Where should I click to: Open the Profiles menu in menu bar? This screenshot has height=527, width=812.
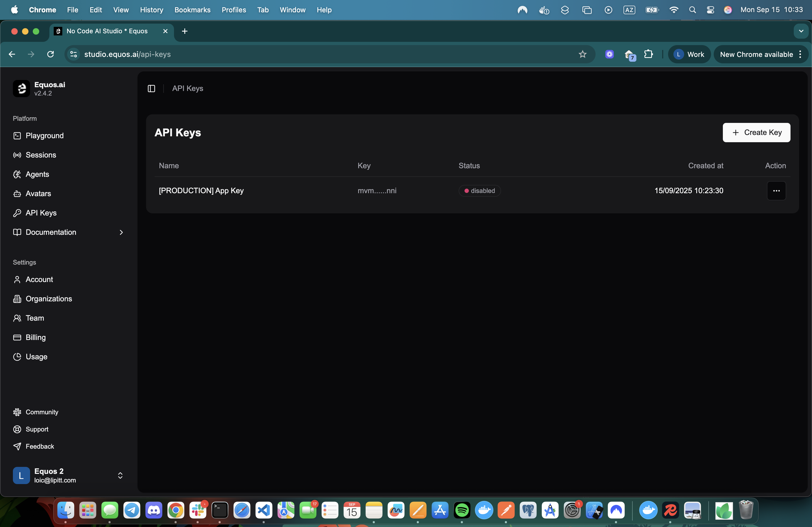point(233,10)
